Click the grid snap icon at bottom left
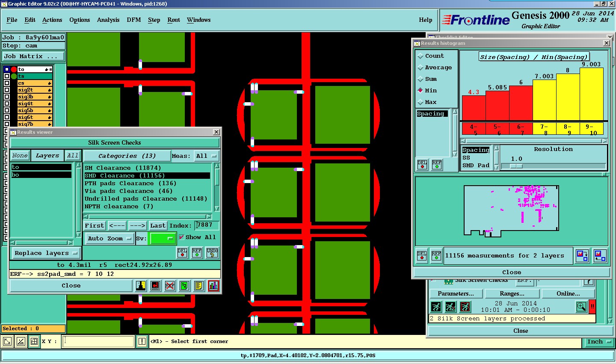Screen dimensions: 616x364 (34, 341)
